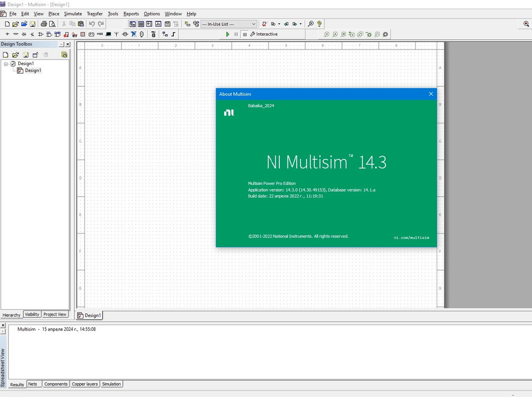532x397 pixels.
Task: Place a MISC component
Action: (x=100, y=34)
